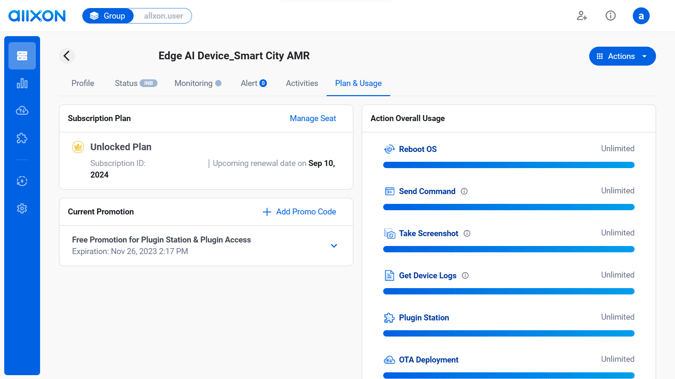Open the plugin puzzle sidebar icon
Viewport: 675px width, 379px height.
pos(22,138)
